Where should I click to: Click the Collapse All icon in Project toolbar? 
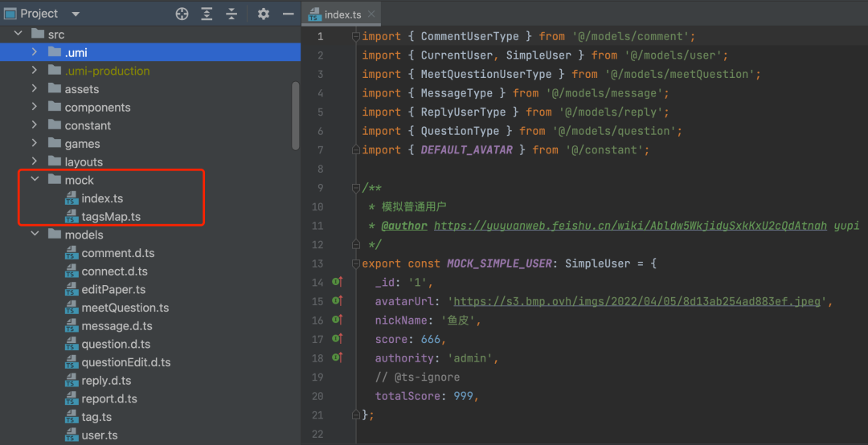point(231,14)
